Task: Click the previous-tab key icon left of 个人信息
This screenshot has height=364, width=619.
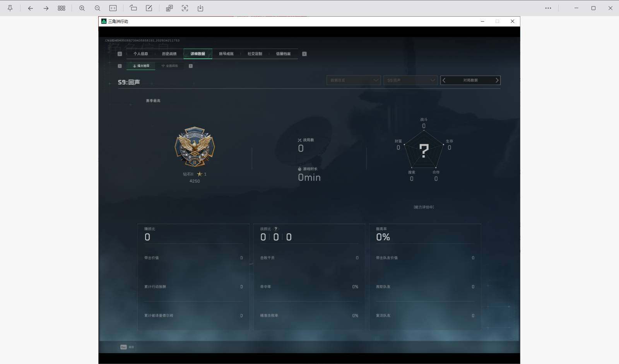Action: point(120,54)
